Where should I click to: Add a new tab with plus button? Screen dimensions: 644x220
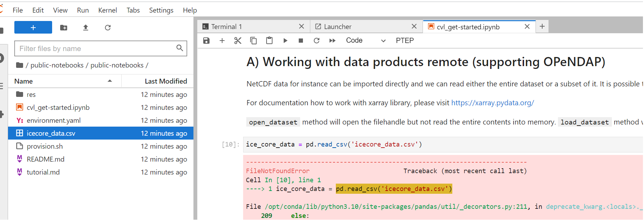(542, 26)
